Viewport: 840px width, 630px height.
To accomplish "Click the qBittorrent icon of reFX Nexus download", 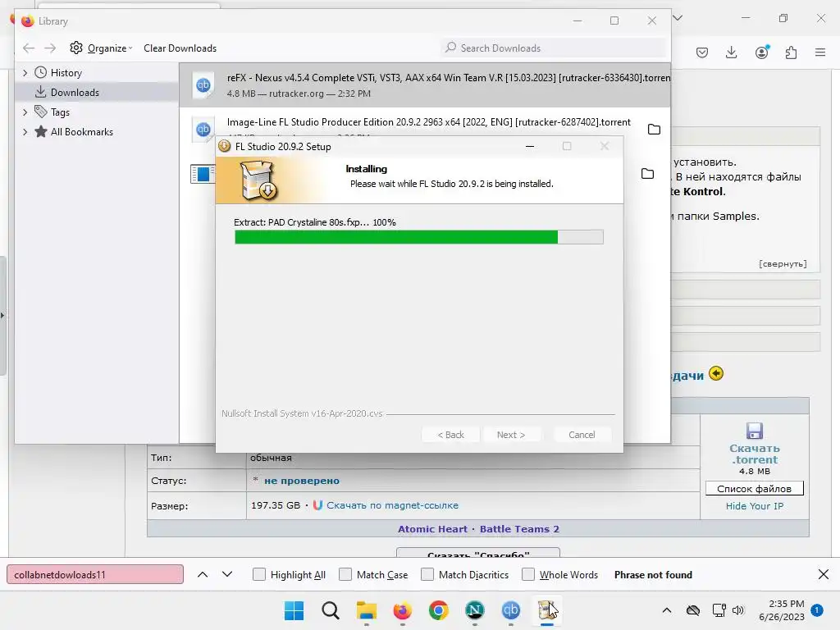I will (203, 84).
